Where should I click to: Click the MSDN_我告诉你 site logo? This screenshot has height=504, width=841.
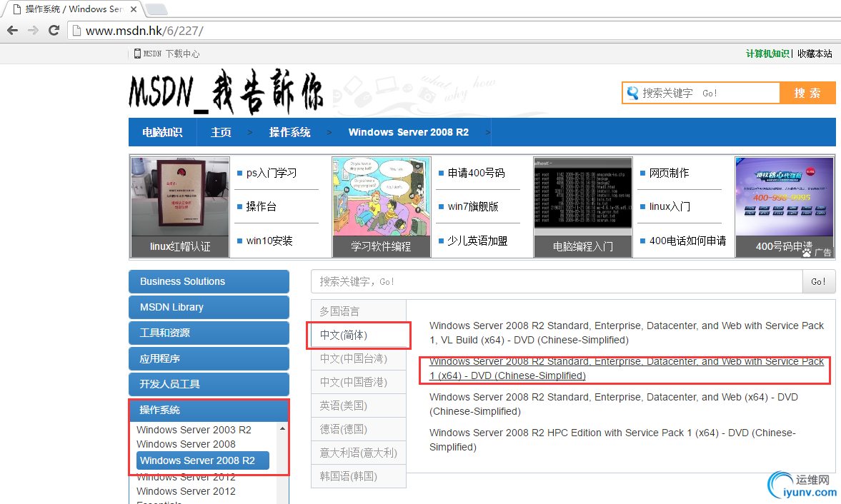pos(226,91)
